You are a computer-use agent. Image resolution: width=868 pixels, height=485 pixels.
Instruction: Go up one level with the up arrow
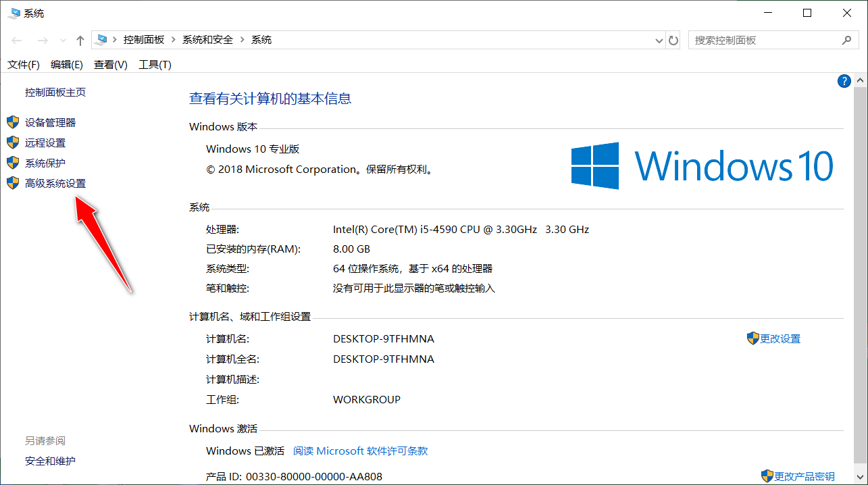(x=80, y=41)
